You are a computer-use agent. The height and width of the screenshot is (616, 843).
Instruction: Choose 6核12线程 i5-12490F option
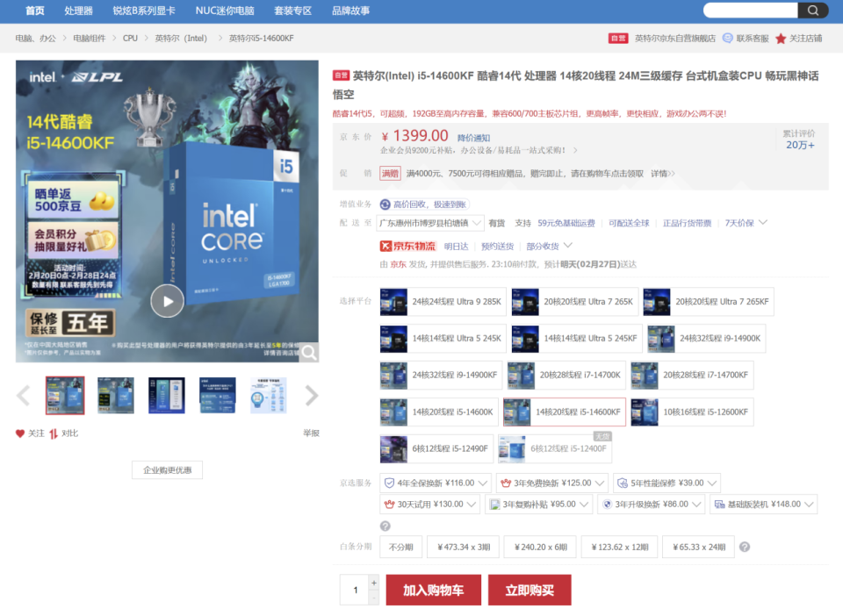click(x=436, y=448)
